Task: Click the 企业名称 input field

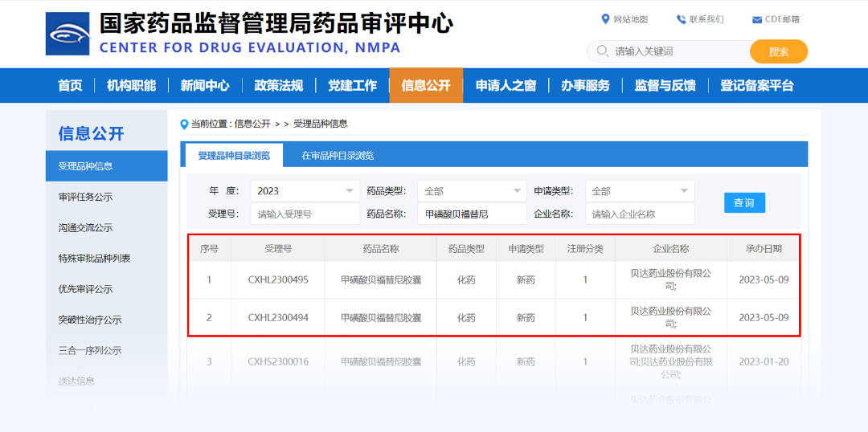Action: [639, 214]
